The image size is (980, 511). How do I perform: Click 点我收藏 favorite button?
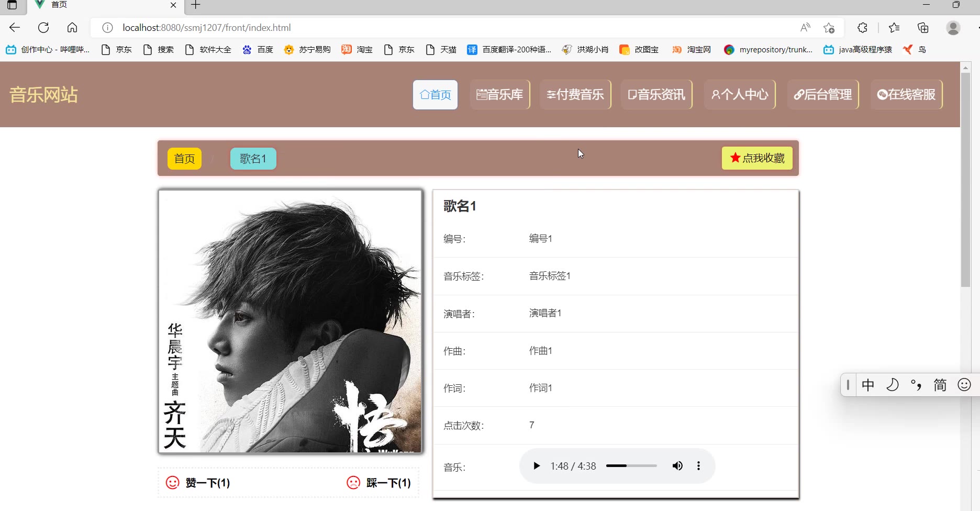tap(757, 158)
